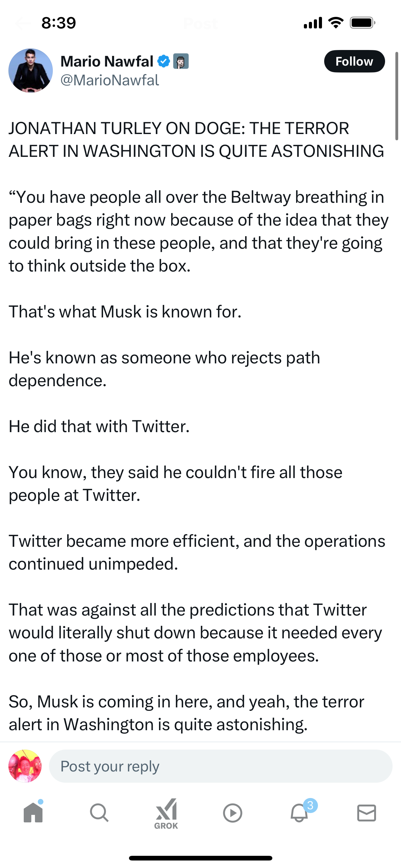Open the Search tab
This screenshot has height=868, width=401.
(99, 813)
